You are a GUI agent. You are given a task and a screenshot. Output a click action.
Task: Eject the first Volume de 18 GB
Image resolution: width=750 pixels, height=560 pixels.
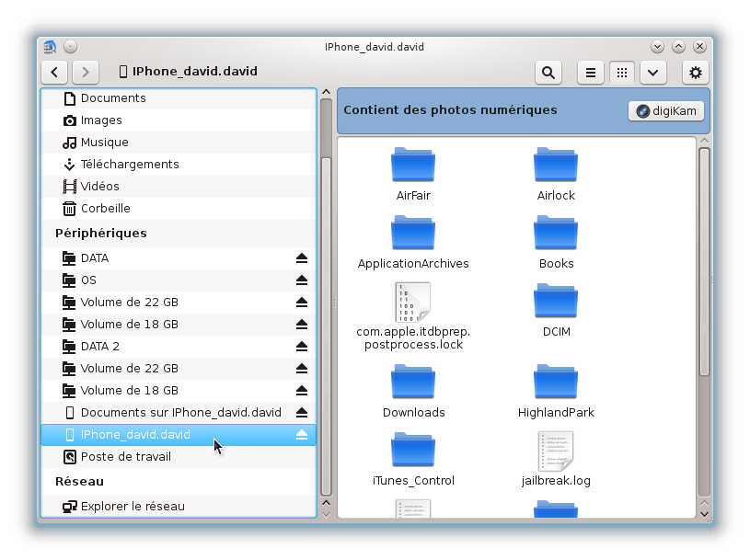pyautogui.click(x=301, y=325)
